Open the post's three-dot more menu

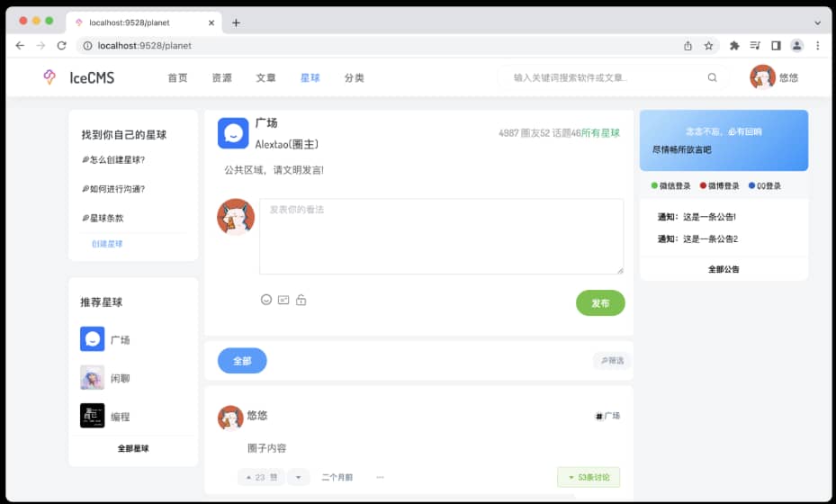click(380, 477)
